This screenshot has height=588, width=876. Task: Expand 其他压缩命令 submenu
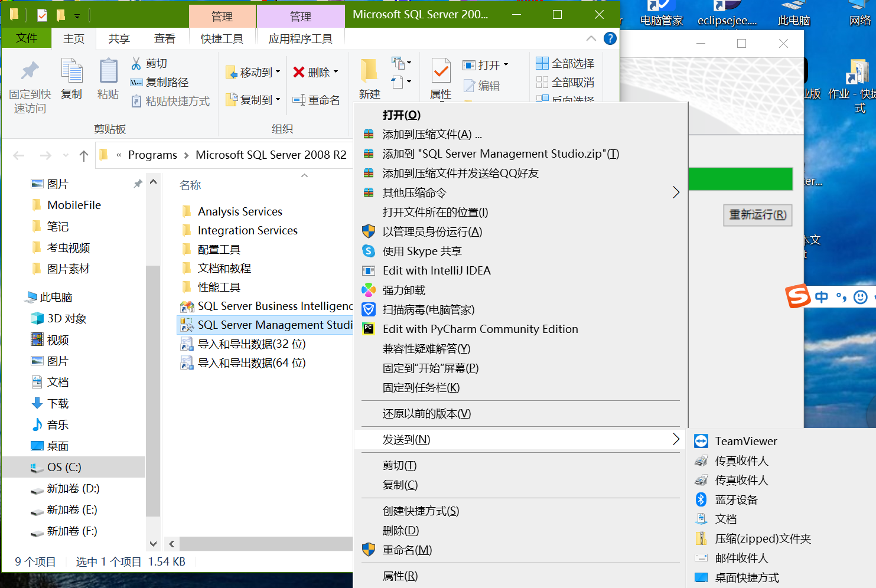coord(676,192)
